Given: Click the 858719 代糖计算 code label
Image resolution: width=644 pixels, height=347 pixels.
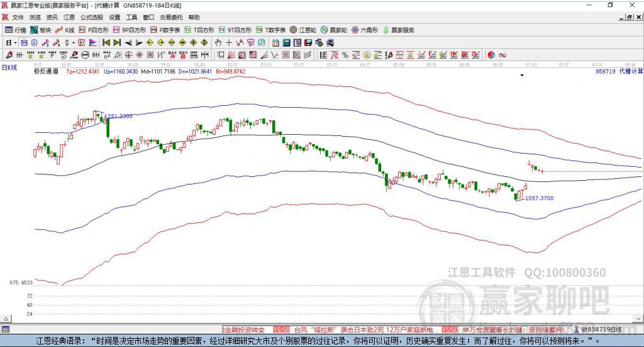Looking at the screenshot, I should tap(619, 72).
